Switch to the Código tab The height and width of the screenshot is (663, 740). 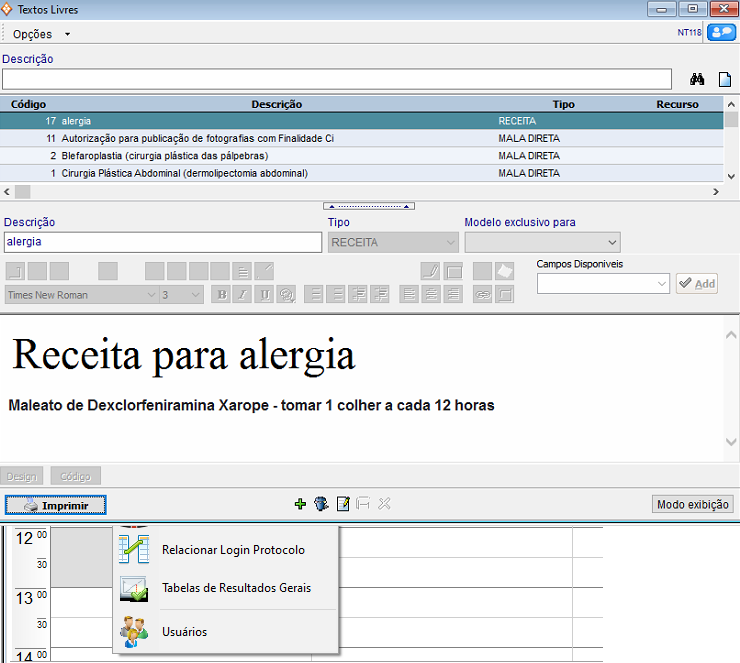(x=77, y=477)
